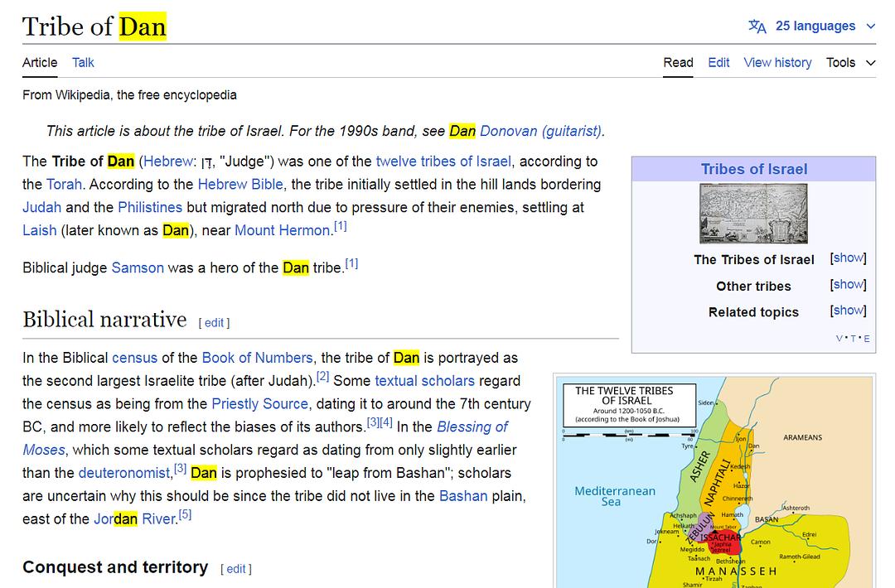Open the 25 languages dropdown
This screenshot has width=895, height=588.
[815, 27]
